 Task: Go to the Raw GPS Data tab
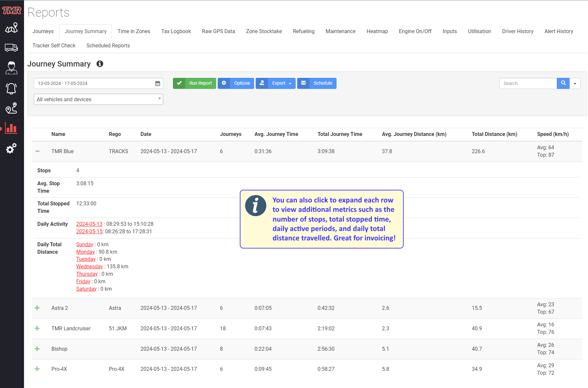[x=218, y=31]
